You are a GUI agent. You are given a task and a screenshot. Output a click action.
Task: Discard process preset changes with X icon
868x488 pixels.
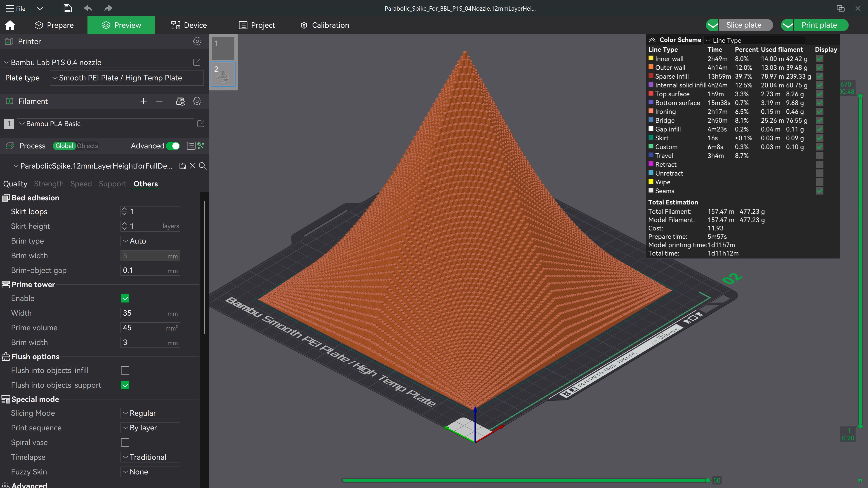(x=192, y=166)
